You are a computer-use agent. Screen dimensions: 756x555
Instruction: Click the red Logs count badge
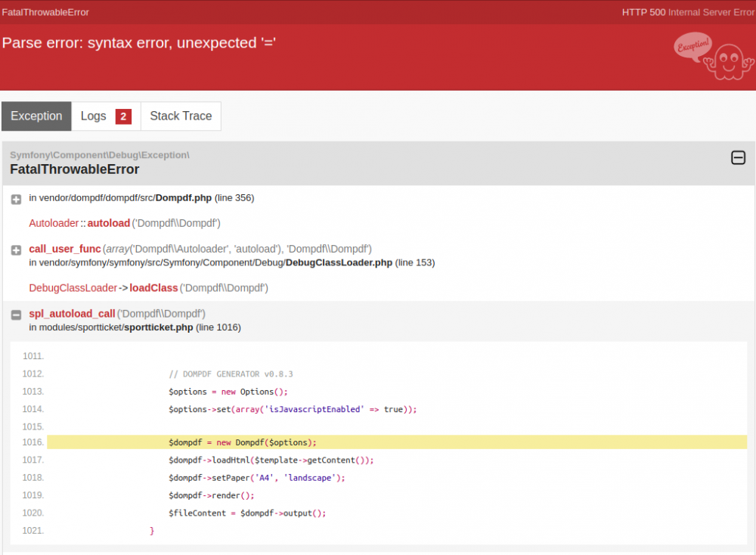(123, 116)
